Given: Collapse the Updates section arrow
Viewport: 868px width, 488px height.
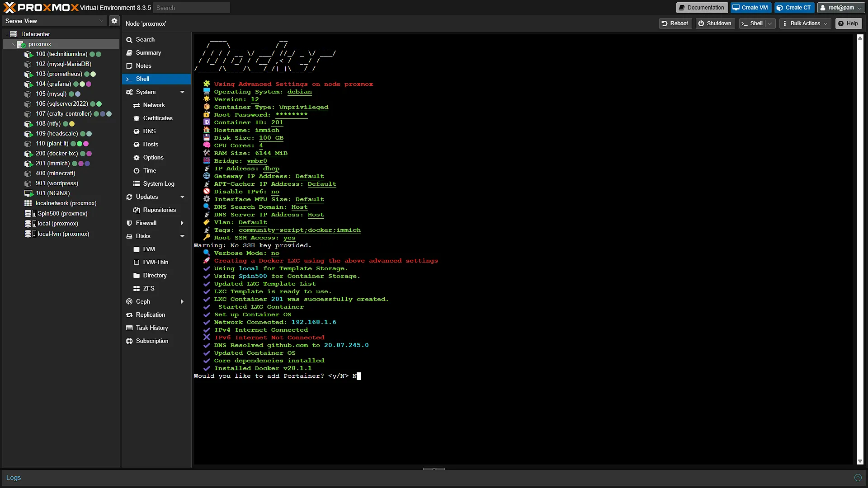Looking at the screenshot, I should point(182,197).
